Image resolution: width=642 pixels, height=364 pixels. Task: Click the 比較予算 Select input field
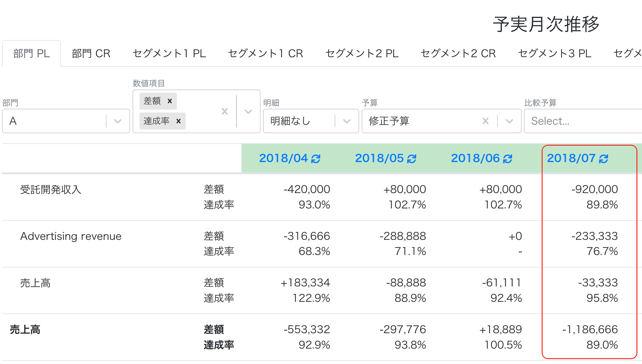pyautogui.click(x=583, y=121)
